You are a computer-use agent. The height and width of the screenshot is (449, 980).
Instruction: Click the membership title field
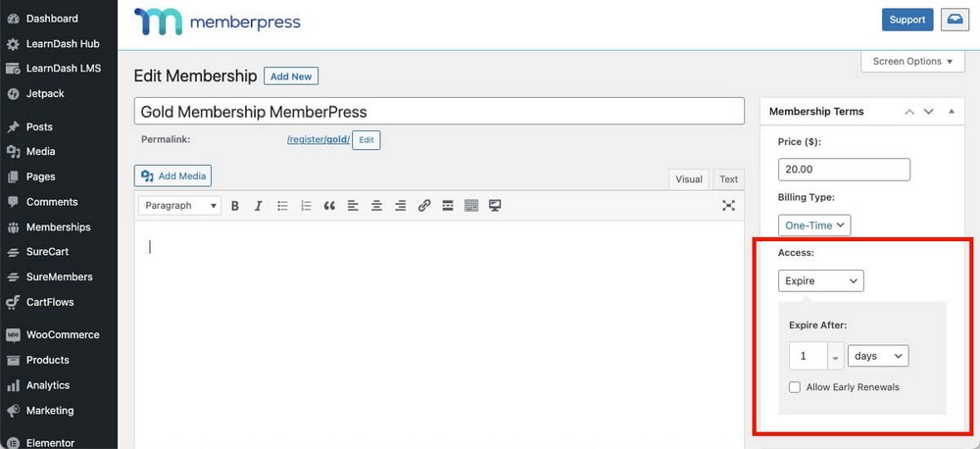coord(439,112)
